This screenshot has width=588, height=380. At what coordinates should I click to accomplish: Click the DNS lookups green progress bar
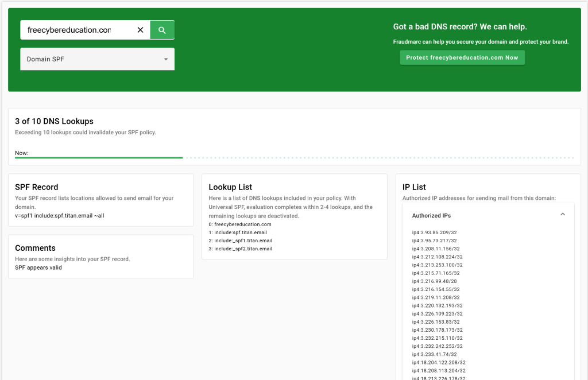click(99, 157)
